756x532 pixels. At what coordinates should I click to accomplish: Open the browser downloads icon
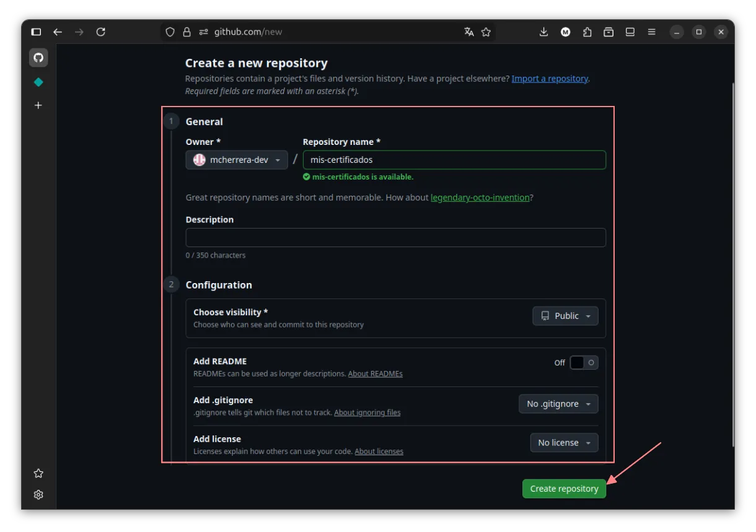click(543, 32)
